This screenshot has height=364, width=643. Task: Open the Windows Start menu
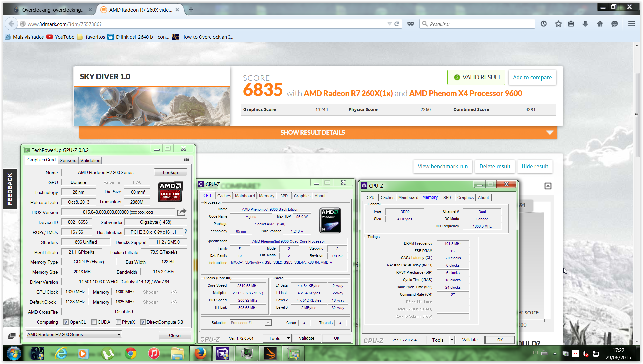pos(14,354)
